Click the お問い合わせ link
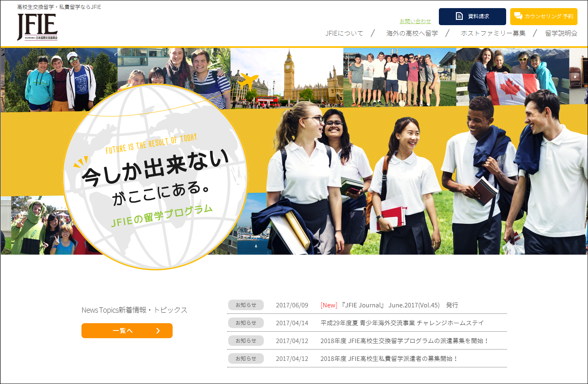Screen dimensions: 588x384 click(415, 21)
